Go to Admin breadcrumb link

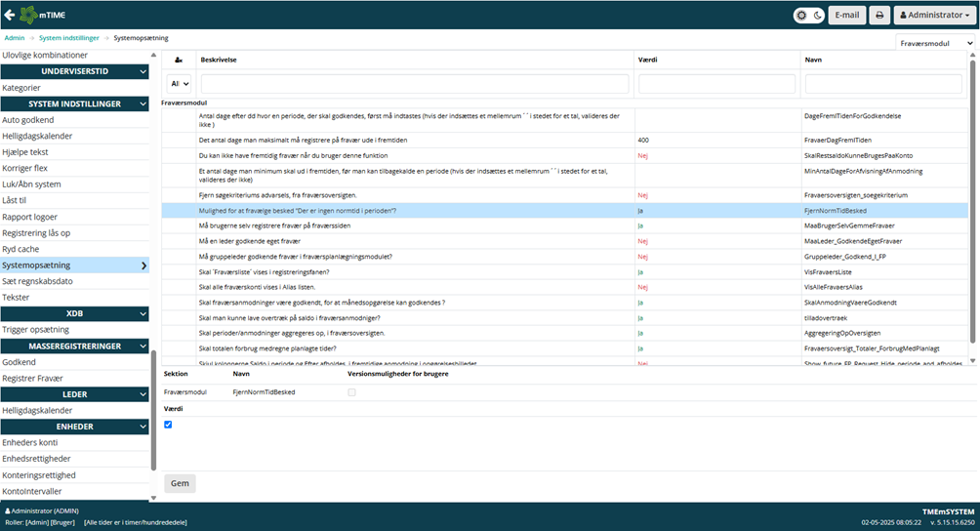pyautogui.click(x=15, y=38)
